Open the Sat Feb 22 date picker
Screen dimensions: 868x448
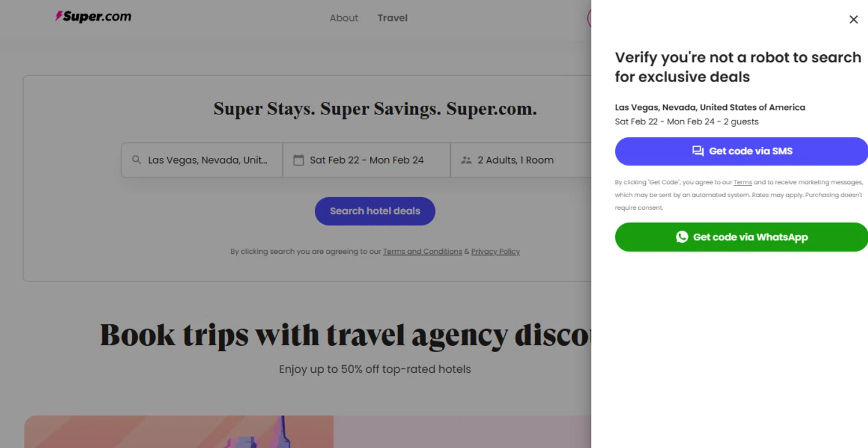point(367,160)
